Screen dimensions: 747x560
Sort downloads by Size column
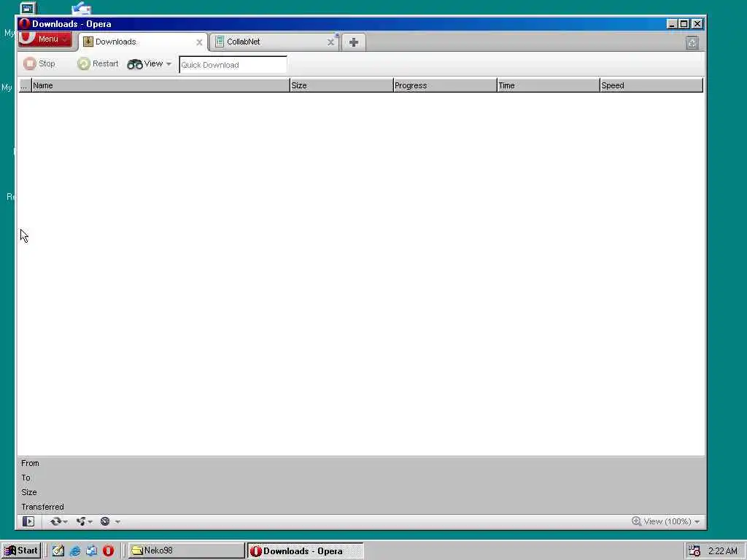[341, 86]
